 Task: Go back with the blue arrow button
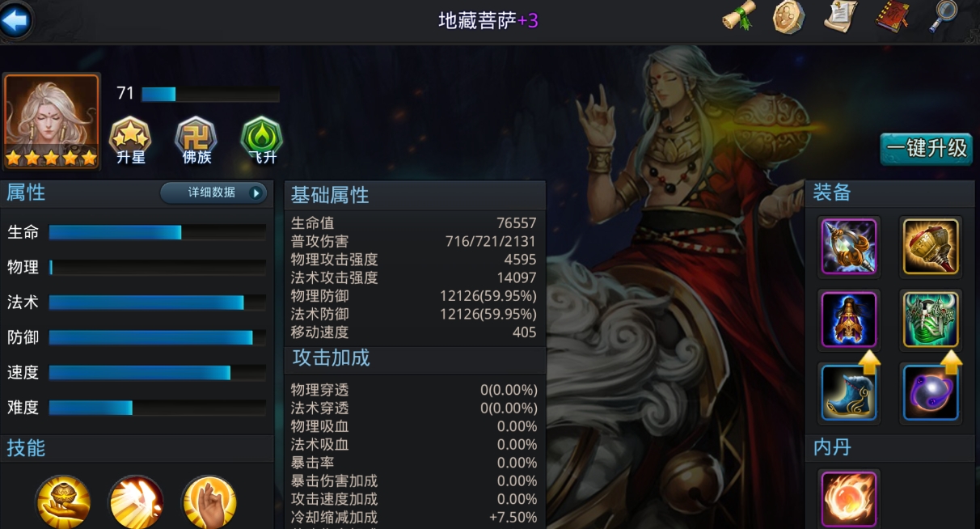tap(15, 20)
